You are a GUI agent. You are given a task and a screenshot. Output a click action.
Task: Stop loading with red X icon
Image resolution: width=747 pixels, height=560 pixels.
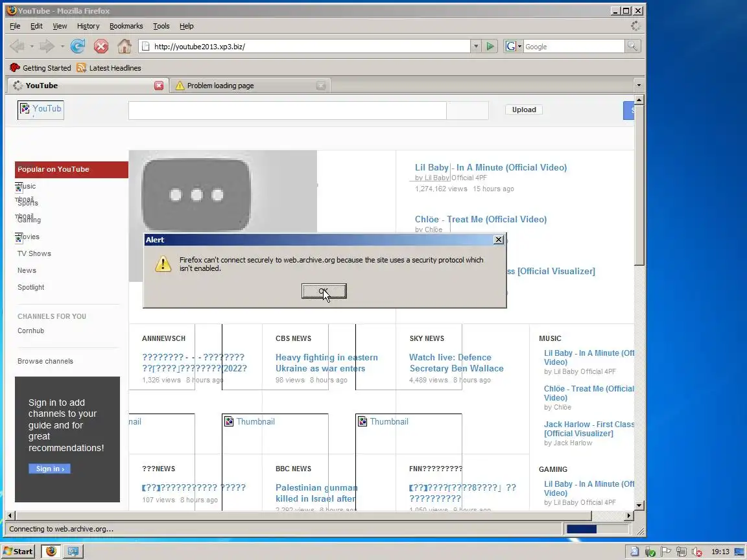[x=101, y=46]
